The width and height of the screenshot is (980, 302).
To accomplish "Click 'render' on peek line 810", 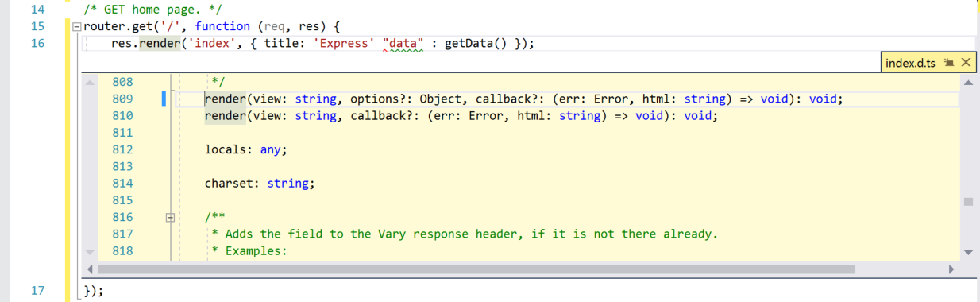I will [x=226, y=115].
